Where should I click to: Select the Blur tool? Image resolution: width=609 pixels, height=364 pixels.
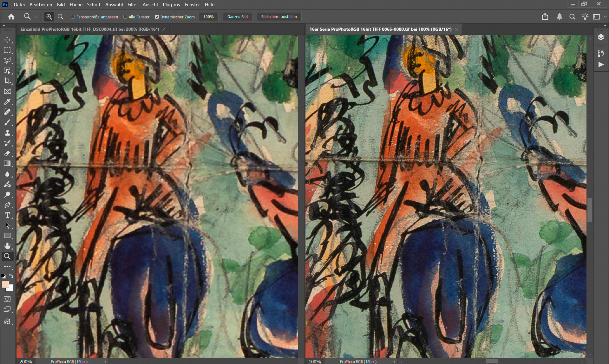click(x=7, y=174)
